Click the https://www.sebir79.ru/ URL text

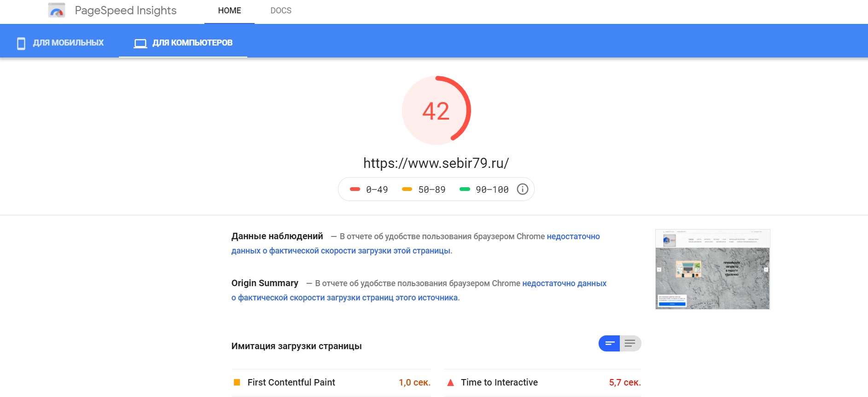point(436,163)
